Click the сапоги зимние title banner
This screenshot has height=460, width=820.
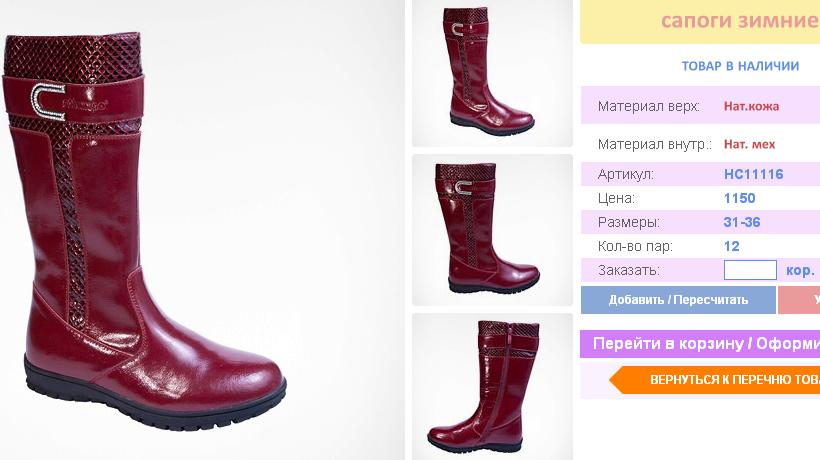point(700,21)
